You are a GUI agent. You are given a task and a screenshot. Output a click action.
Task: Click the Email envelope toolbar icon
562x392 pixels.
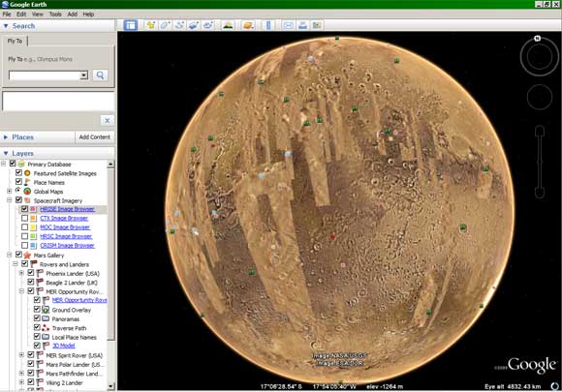(x=289, y=25)
